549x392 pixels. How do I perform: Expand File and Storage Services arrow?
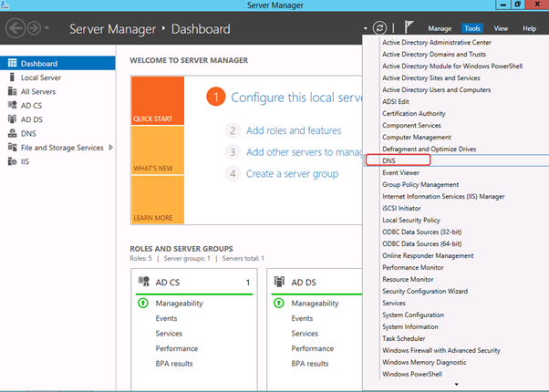click(110, 148)
